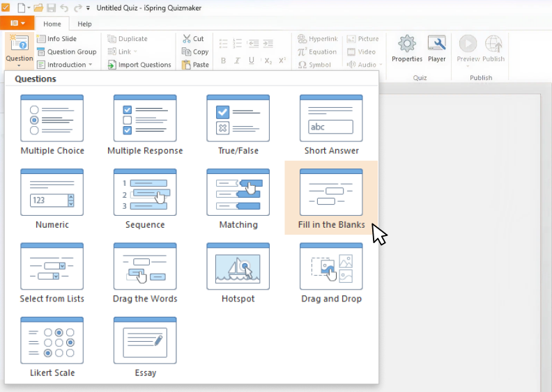Click the Import Questions button
552x392 pixels.
pos(139,65)
